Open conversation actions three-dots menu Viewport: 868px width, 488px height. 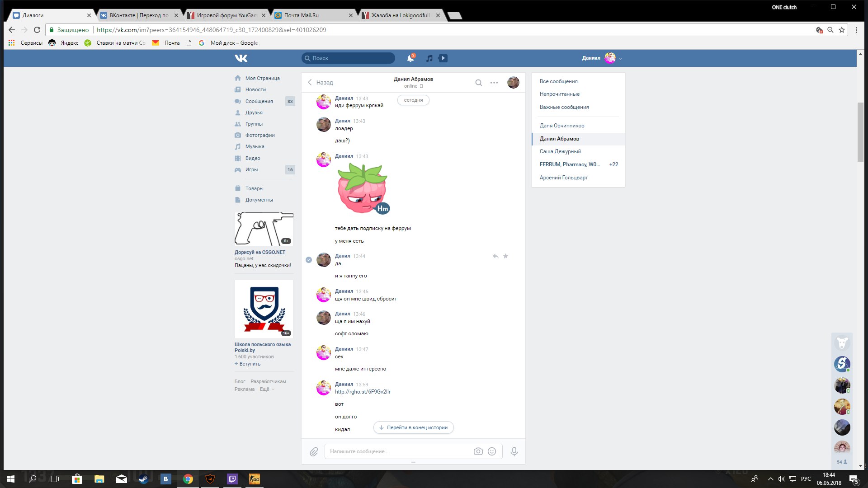click(494, 83)
